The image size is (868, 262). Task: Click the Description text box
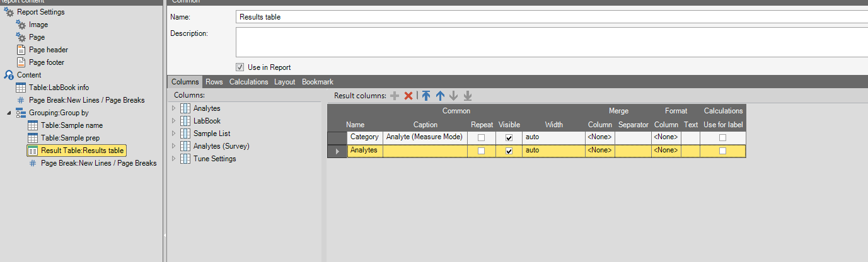[x=548, y=42]
